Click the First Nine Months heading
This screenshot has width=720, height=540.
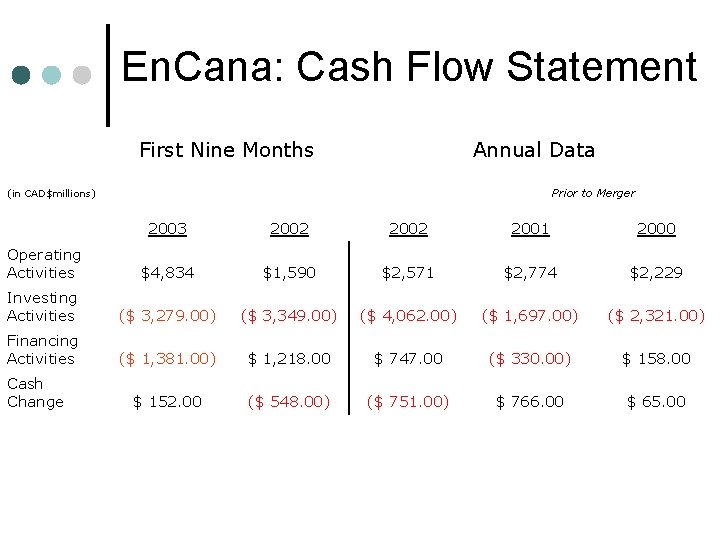pos(226,150)
